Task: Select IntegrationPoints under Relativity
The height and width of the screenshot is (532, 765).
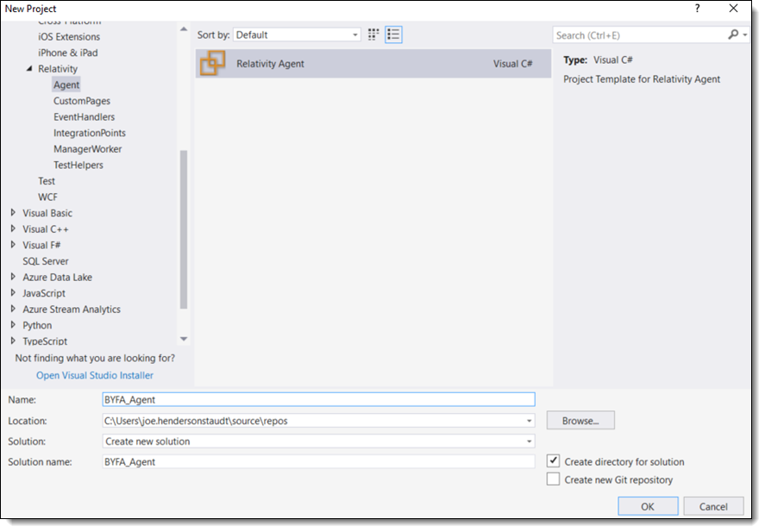Action: (x=90, y=133)
